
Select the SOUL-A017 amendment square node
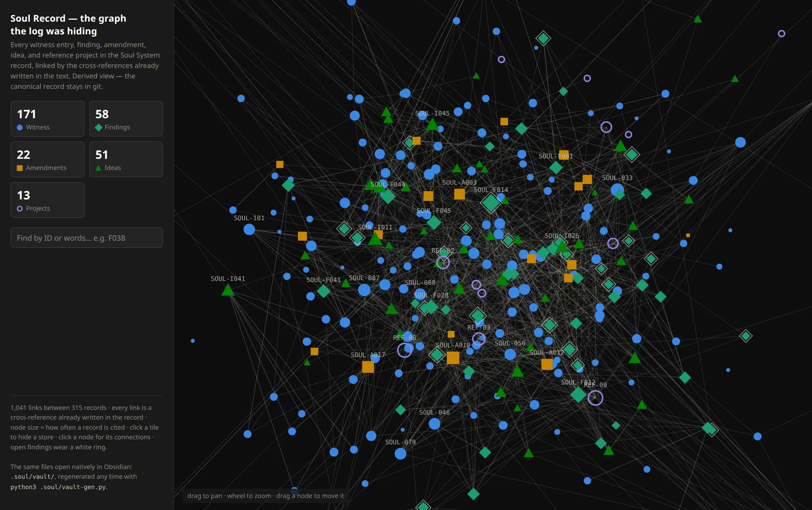(368, 367)
